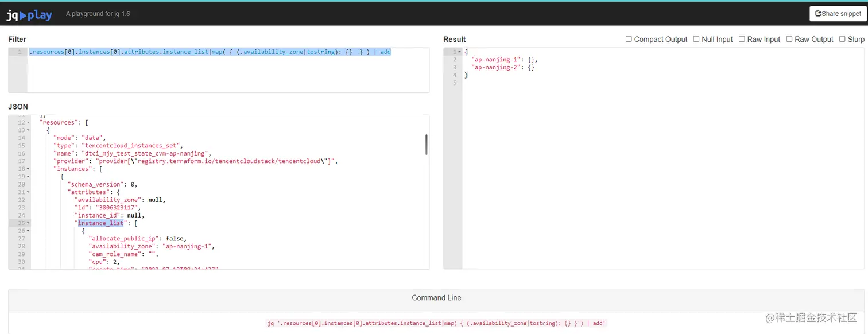Click the "allocate_public_ip": false line
This screenshot has height=334, width=868.
pos(138,238)
